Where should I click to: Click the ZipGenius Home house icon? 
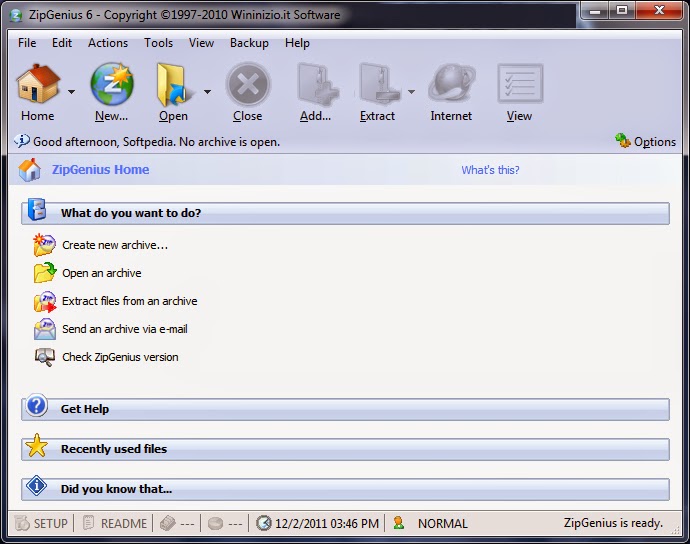pos(29,170)
